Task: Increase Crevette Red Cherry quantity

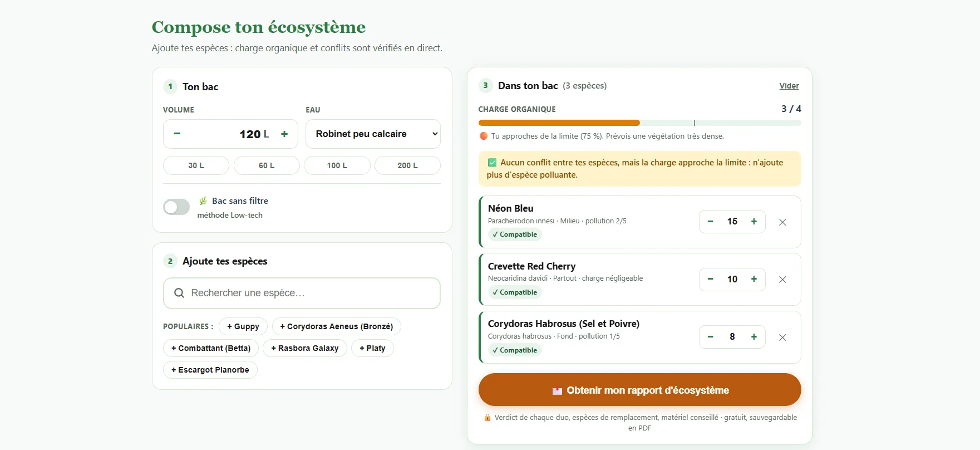Action: (x=754, y=279)
